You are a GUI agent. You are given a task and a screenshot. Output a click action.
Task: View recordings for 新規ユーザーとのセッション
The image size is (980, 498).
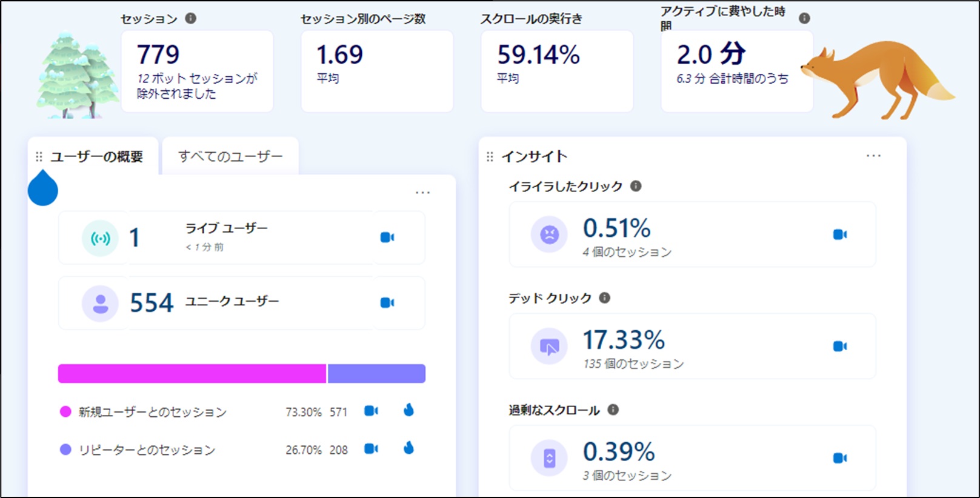(x=371, y=411)
